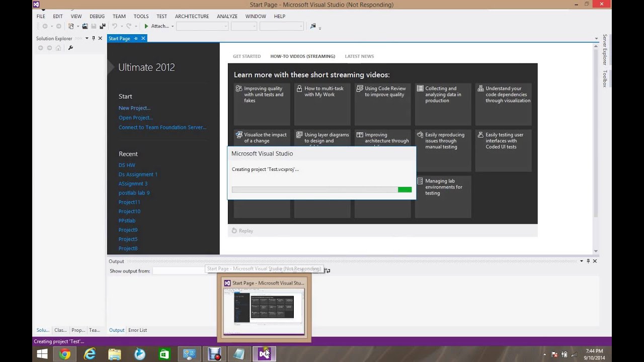Open Solution Explorer window position dropdown
Screen dimensions: 644x362
pyautogui.click(x=87, y=38)
